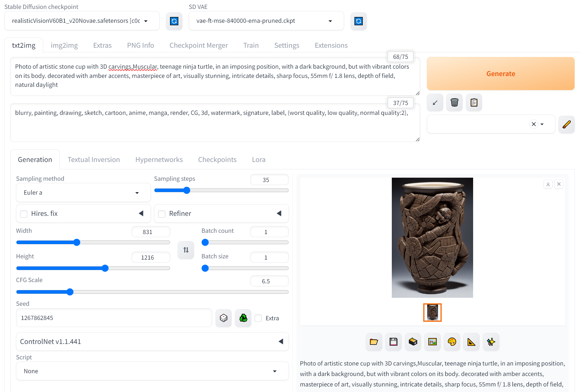
Task: Click the clipboard icon to apply styles
Action: point(474,103)
